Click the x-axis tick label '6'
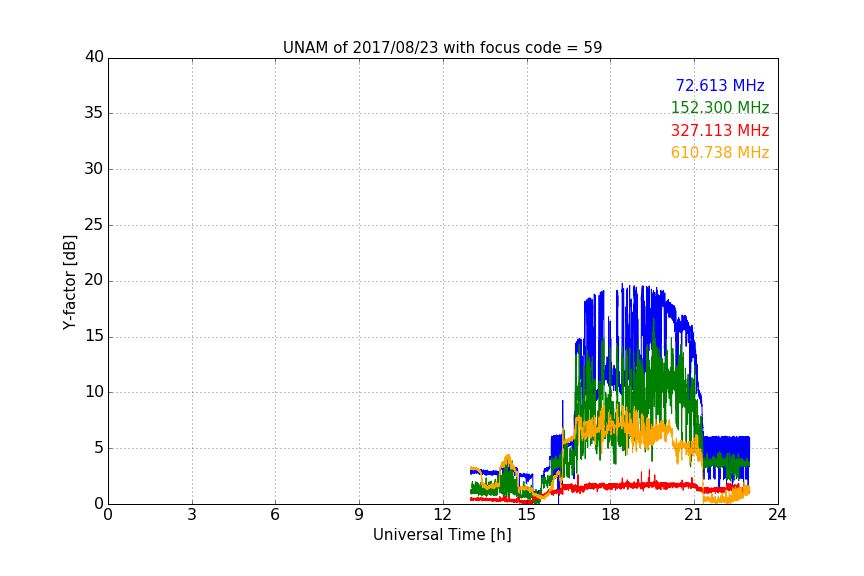The image size is (864, 576). tap(275, 515)
